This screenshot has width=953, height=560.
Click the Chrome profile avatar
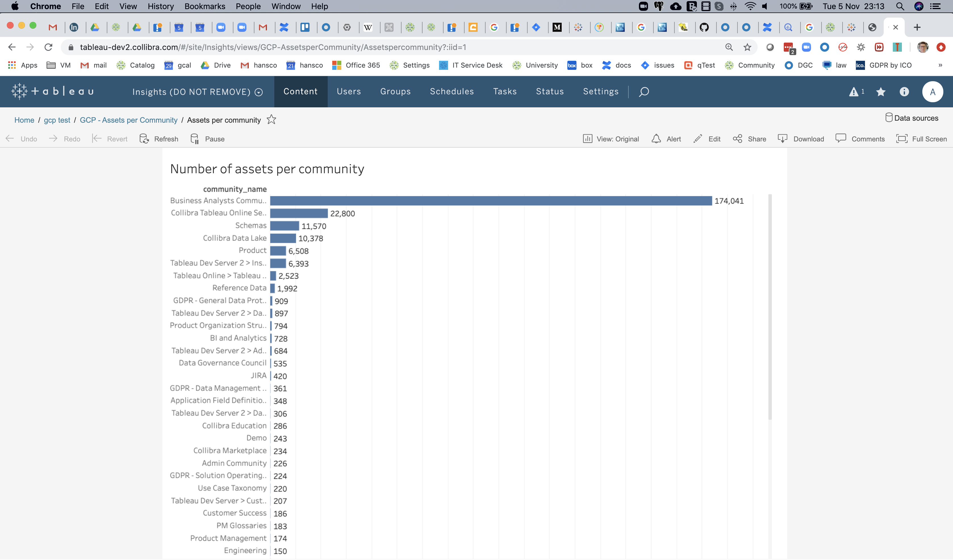click(922, 47)
